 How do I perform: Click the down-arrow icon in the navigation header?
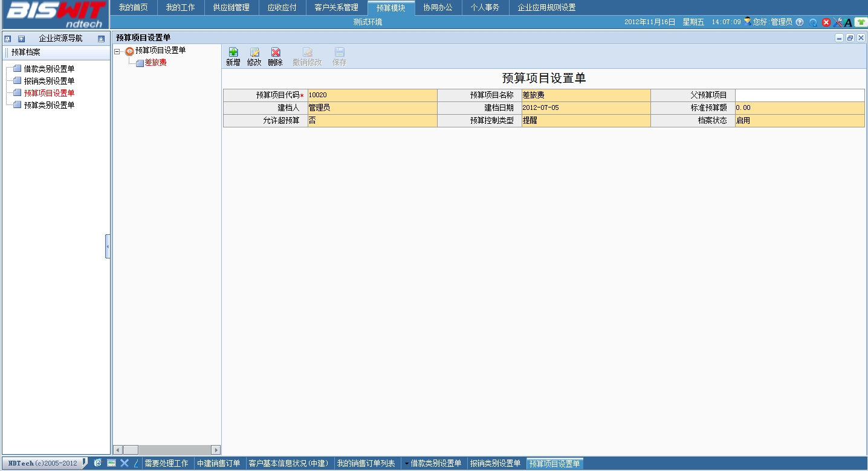tap(102, 39)
